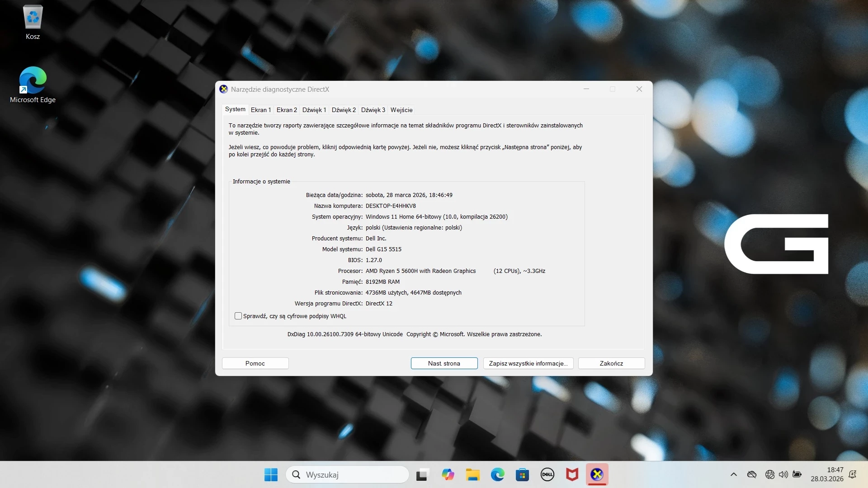Image resolution: width=868 pixels, height=488 pixels.
Task: Click the Nast. strona button
Action: coord(444,363)
